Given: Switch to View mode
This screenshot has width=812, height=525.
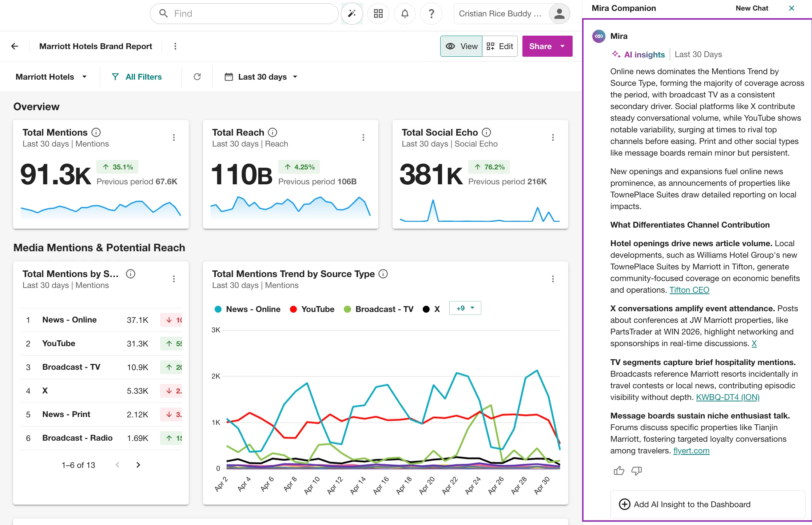Looking at the screenshot, I should (461, 46).
